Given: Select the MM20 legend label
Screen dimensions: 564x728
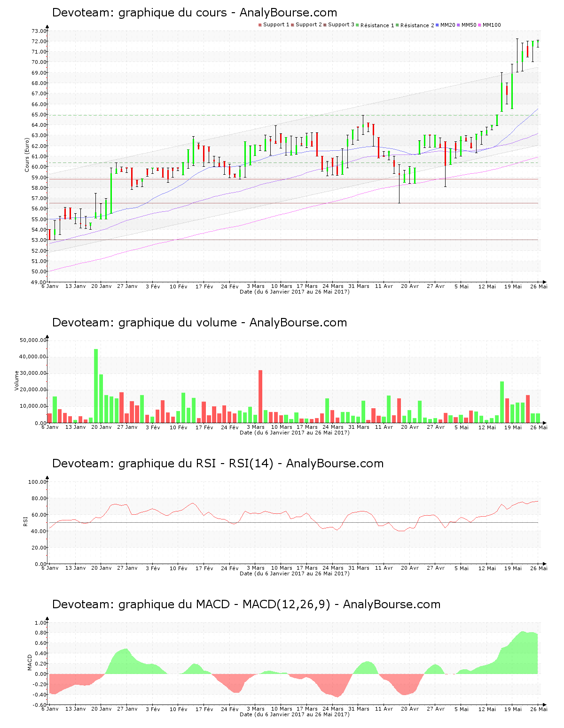Looking at the screenshot, I should pyautogui.click(x=448, y=25).
